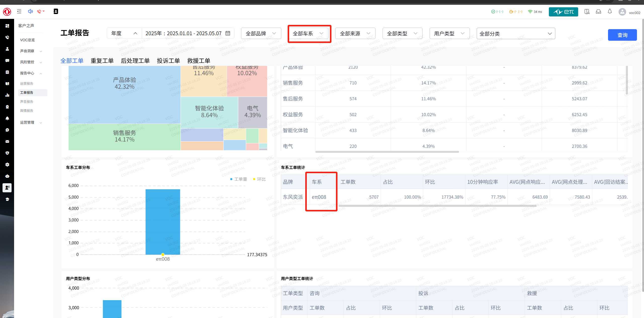
Task: Open the contacts address book icon
Action: click(x=56, y=11)
